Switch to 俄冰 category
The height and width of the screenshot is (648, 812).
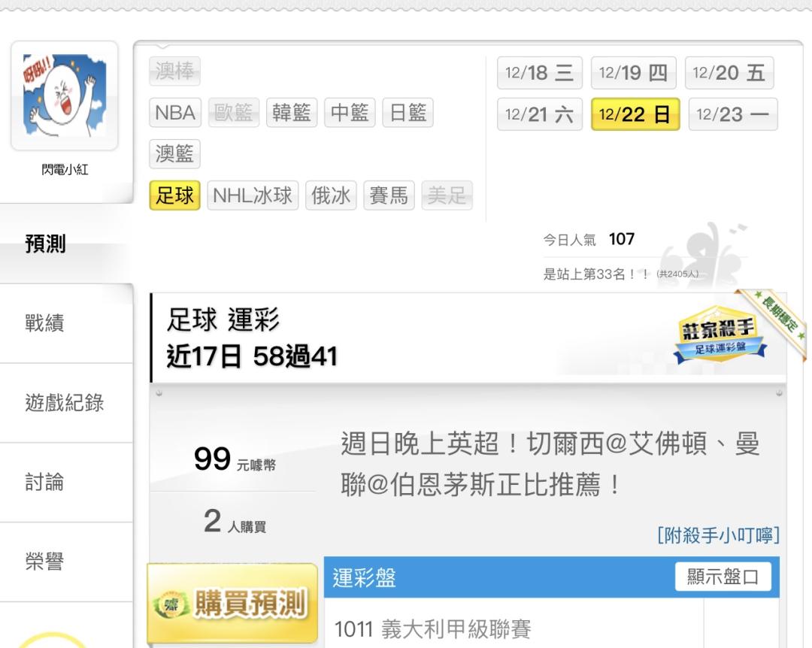point(331,195)
